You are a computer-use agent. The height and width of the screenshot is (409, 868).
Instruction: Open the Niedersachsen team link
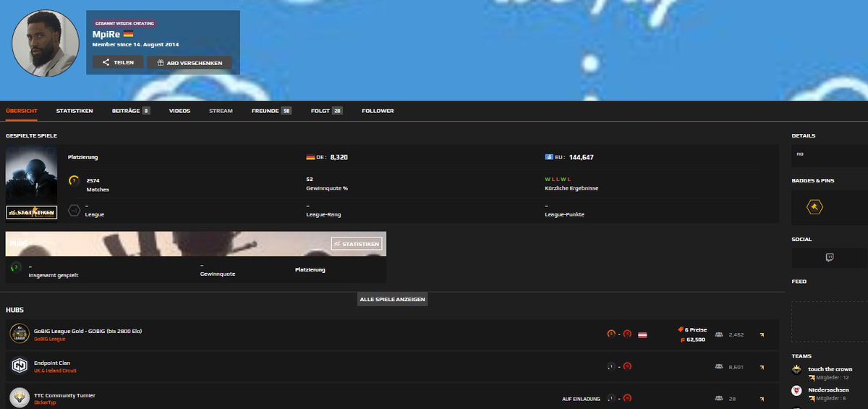pos(827,390)
